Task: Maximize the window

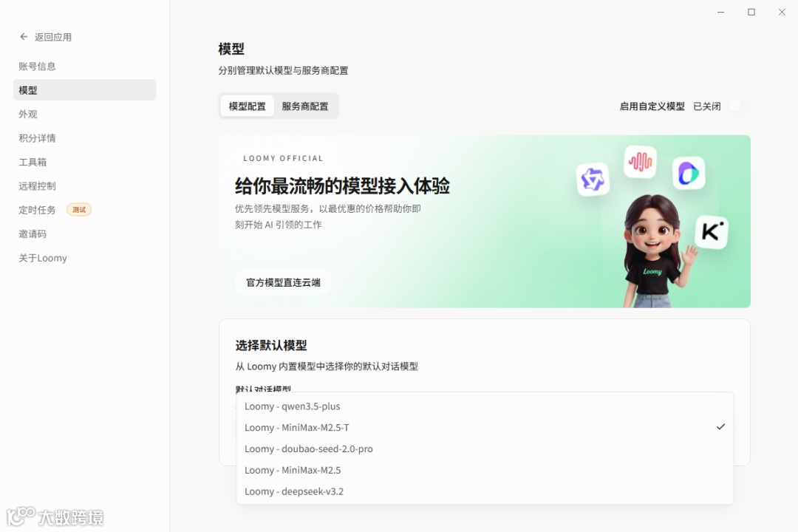Action: [751, 13]
